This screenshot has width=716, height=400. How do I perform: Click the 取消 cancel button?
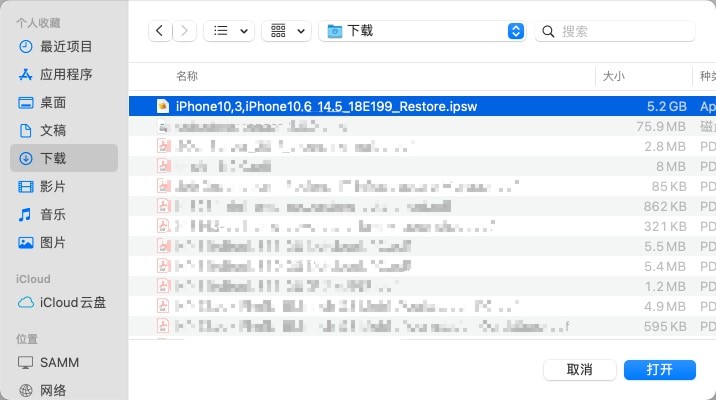tap(579, 369)
